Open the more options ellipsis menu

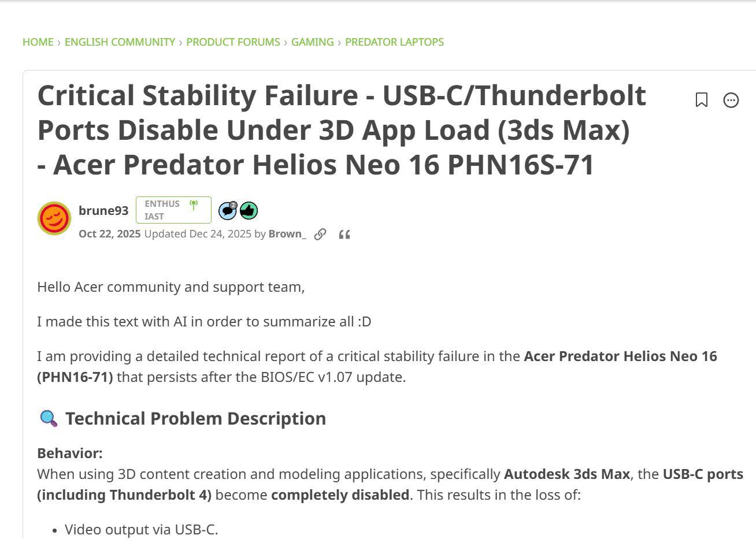coord(731,100)
